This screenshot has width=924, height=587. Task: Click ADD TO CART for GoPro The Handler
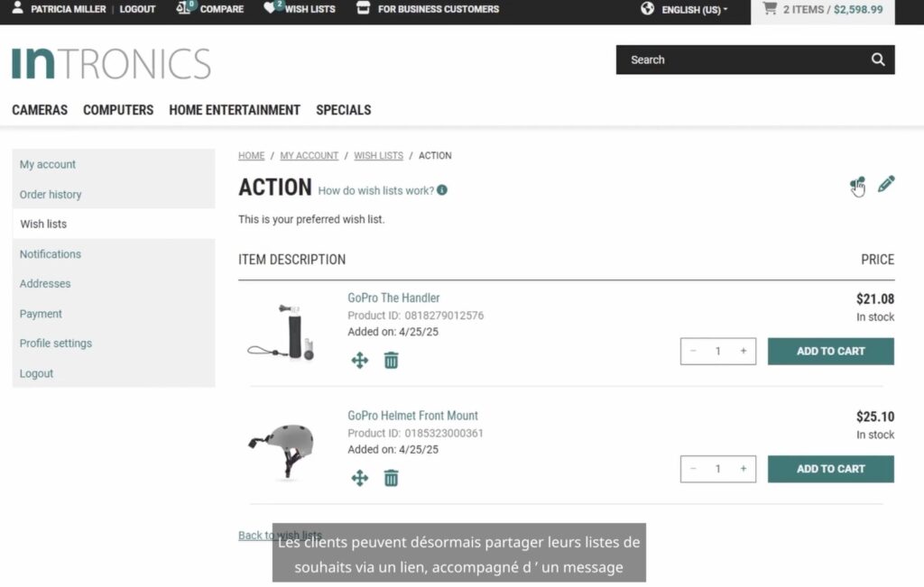(830, 351)
